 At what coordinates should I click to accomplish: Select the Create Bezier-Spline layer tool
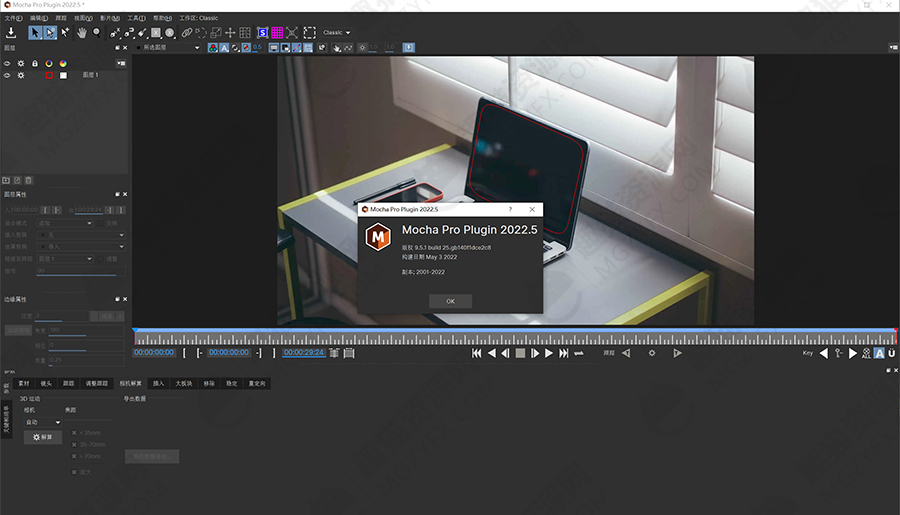[129, 33]
